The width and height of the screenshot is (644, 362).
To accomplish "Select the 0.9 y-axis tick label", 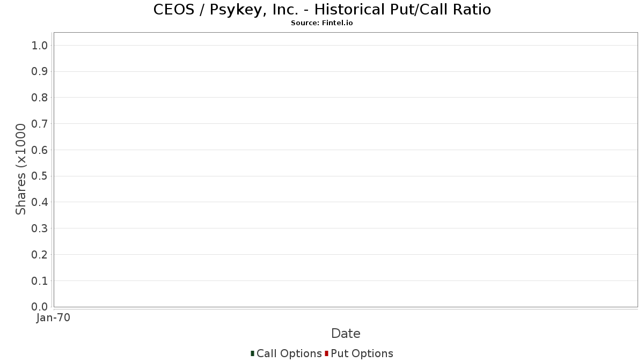I will click(x=40, y=71).
